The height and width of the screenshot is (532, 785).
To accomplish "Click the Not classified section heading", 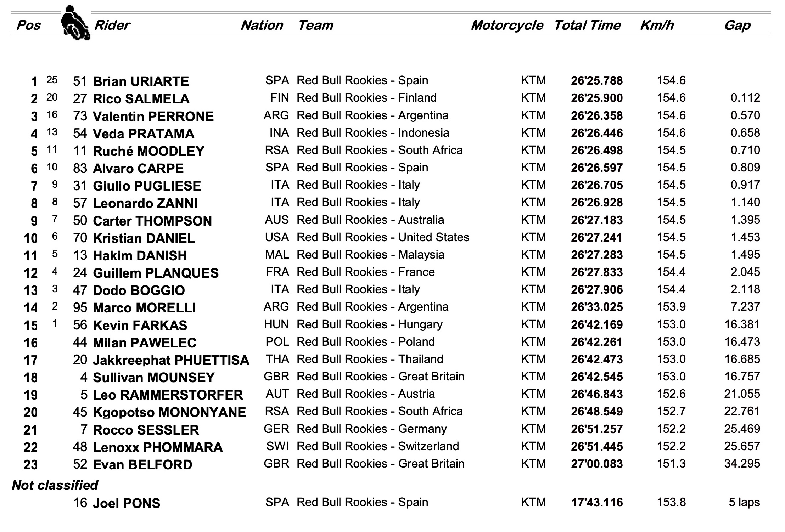I will pos(55,485).
